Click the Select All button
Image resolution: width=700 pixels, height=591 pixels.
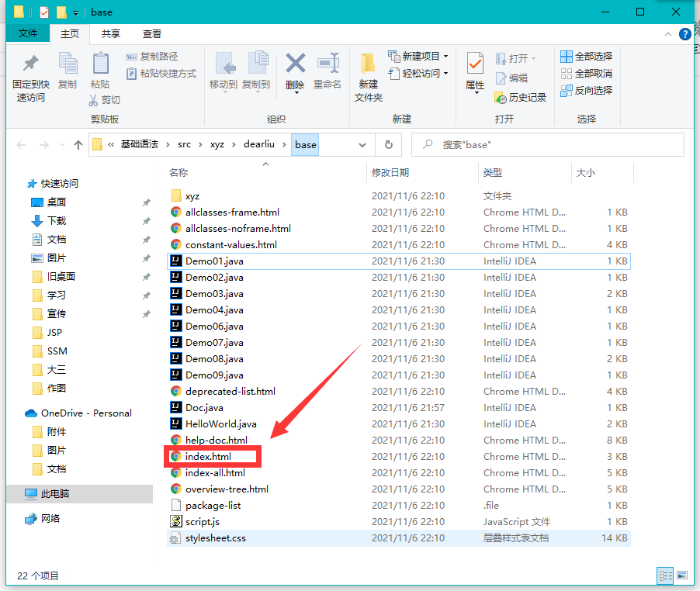click(x=586, y=57)
